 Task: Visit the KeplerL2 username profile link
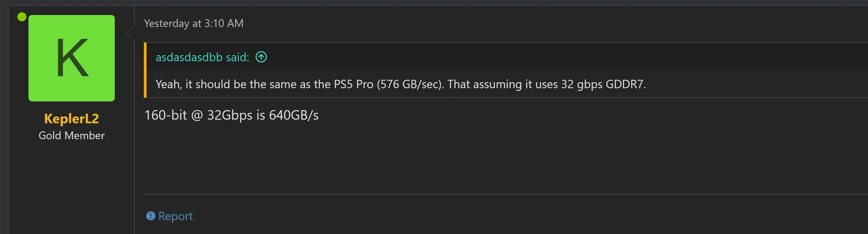(x=71, y=119)
